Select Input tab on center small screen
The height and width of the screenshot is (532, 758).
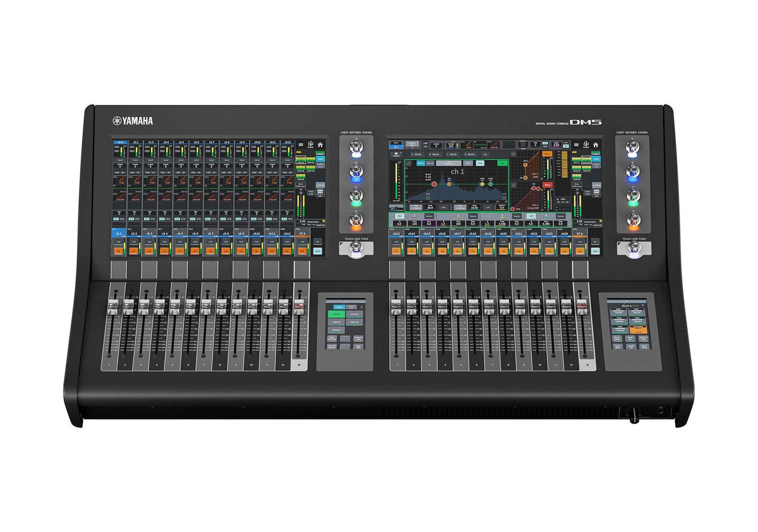339,307
